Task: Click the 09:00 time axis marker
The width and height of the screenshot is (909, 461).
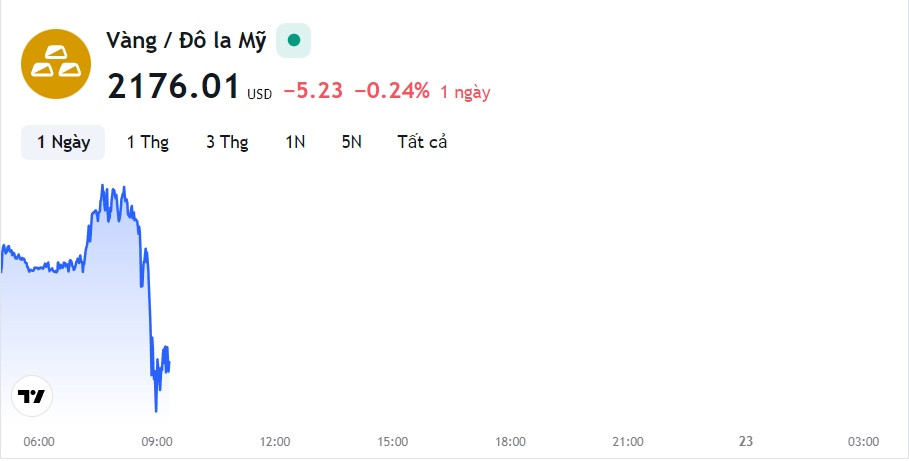Action: [157, 442]
